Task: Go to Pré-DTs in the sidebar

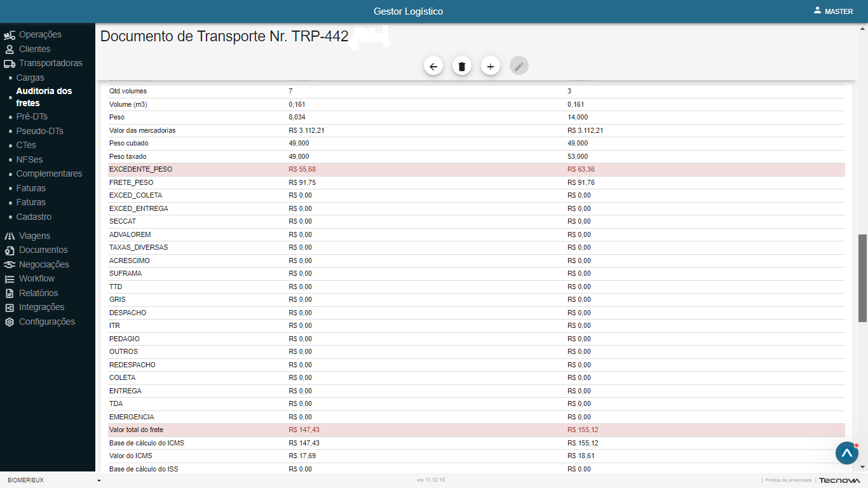Action: click(x=32, y=117)
